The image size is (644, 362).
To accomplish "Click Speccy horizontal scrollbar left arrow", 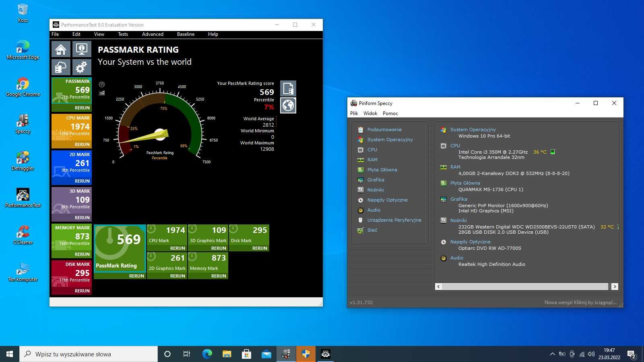I will (438, 287).
